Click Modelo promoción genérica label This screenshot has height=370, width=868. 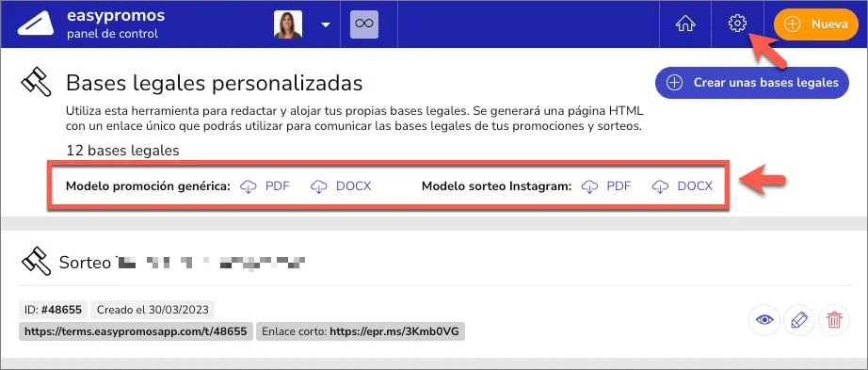(148, 186)
